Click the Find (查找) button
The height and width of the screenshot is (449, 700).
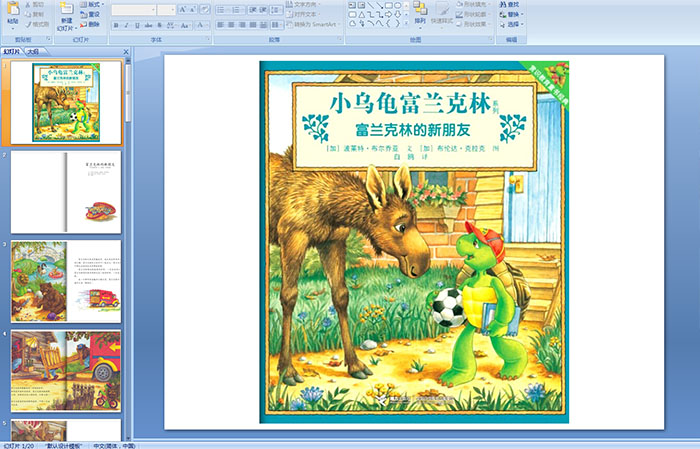tap(509, 4)
